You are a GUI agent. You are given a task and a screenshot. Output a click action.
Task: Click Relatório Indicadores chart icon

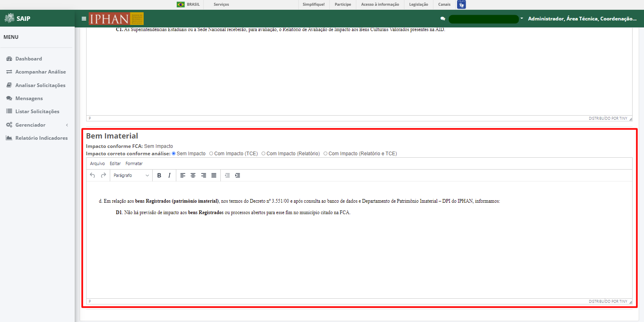coord(9,138)
